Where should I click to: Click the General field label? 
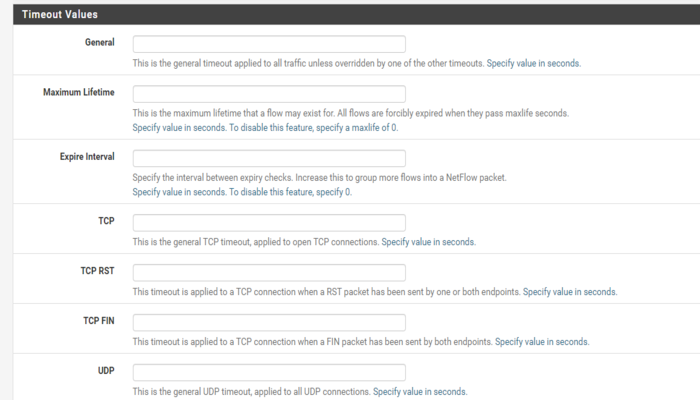point(100,42)
